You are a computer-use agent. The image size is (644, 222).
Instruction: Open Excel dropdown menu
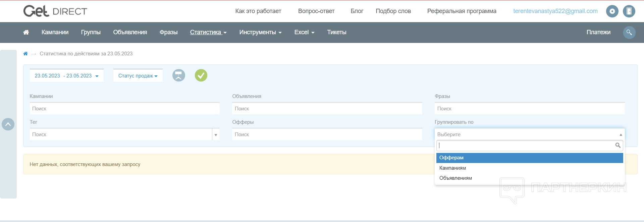(x=304, y=32)
